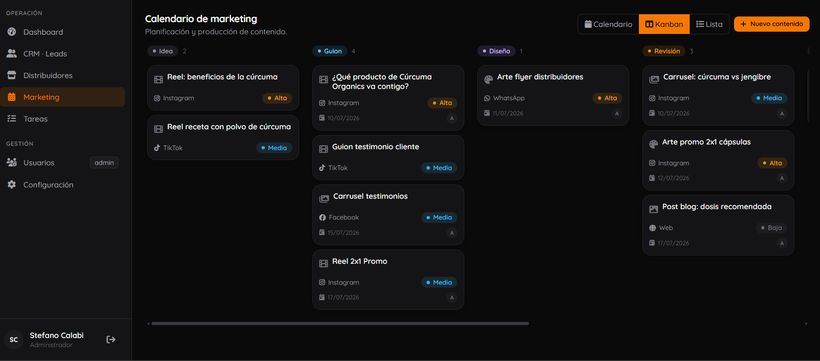Open the Dashboard sidebar item
This screenshot has height=361, width=820.
tap(63, 32)
